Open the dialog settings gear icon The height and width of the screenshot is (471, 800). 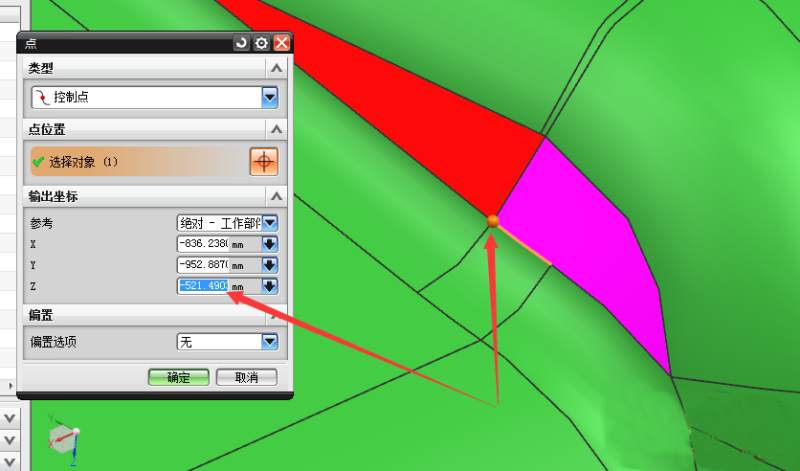coord(261,43)
